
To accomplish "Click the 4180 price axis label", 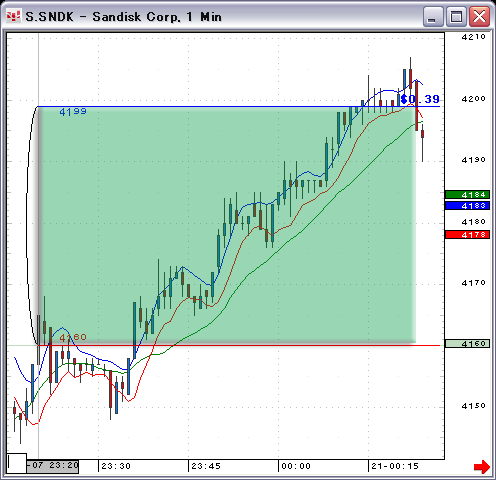I will [473, 222].
